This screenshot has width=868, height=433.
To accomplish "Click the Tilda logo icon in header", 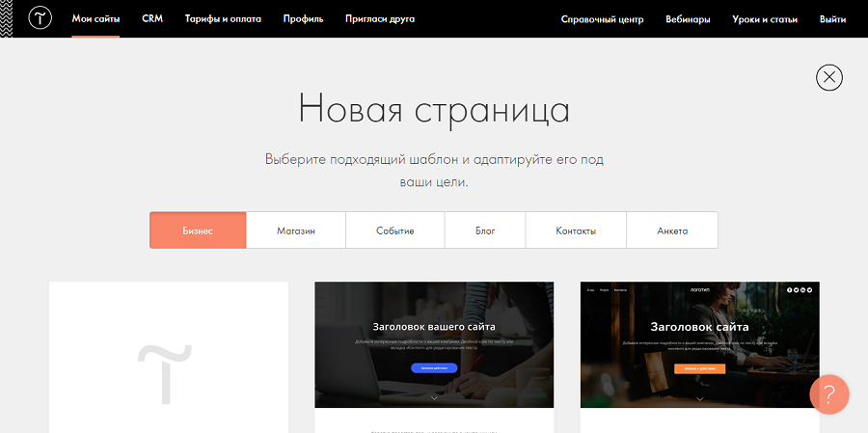I will coord(40,19).
